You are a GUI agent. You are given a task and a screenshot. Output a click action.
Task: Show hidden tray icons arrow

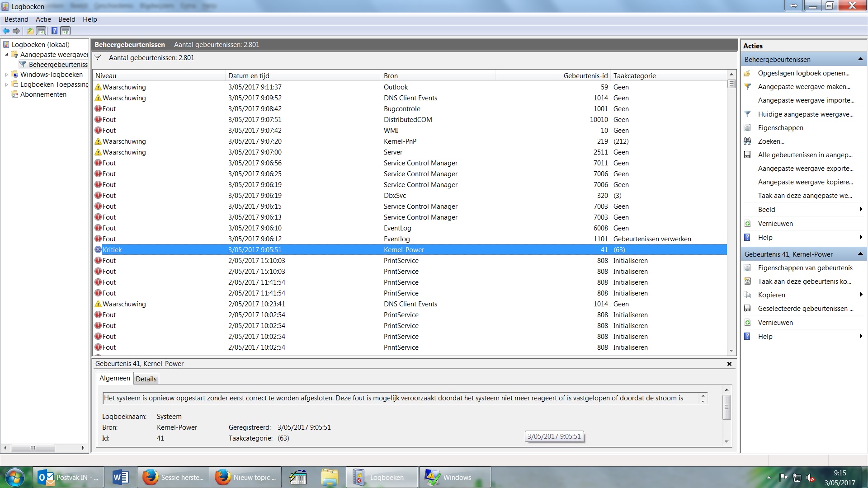point(769,478)
